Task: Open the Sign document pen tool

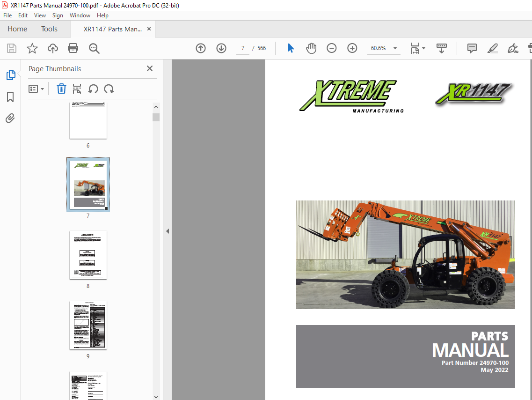Action: 513,48
